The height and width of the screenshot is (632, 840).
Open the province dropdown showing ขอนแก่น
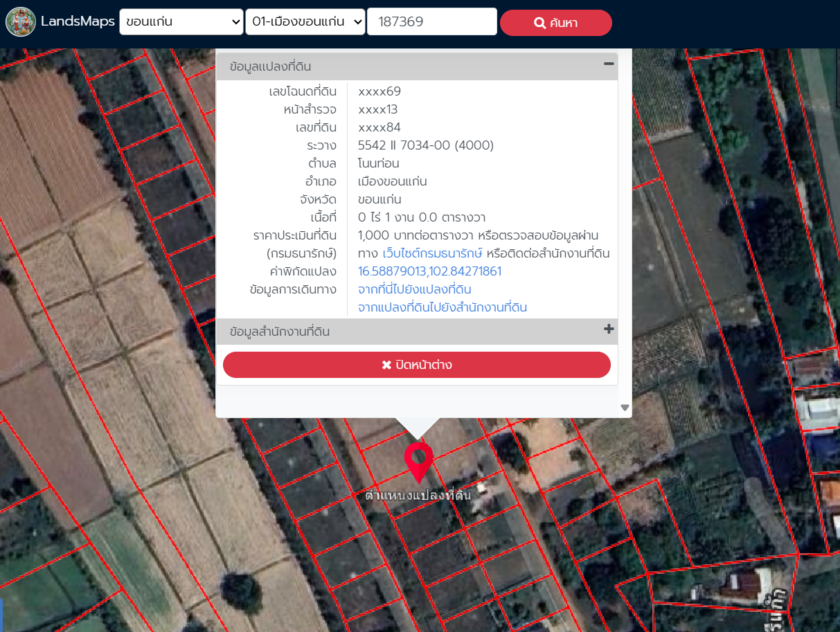pos(181,21)
